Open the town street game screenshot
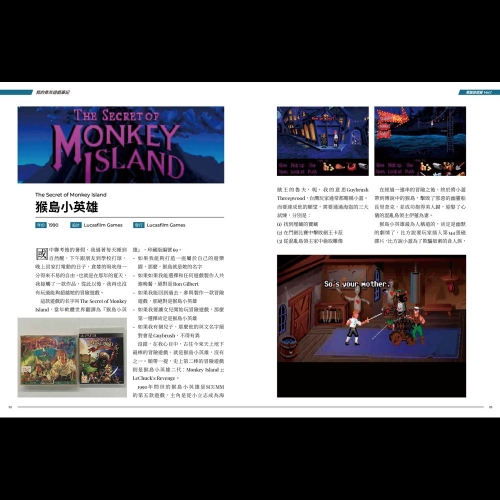Viewport: 500px width, 500px height. pyautogui.click(x=323, y=141)
